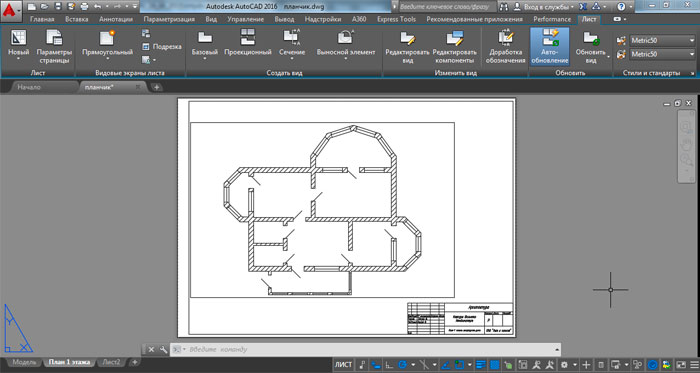Click the X close icon on command line
700x373 pixels.
click(x=151, y=349)
